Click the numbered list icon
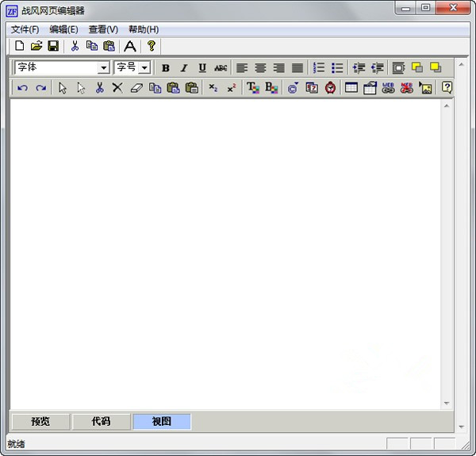 [x=319, y=68]
